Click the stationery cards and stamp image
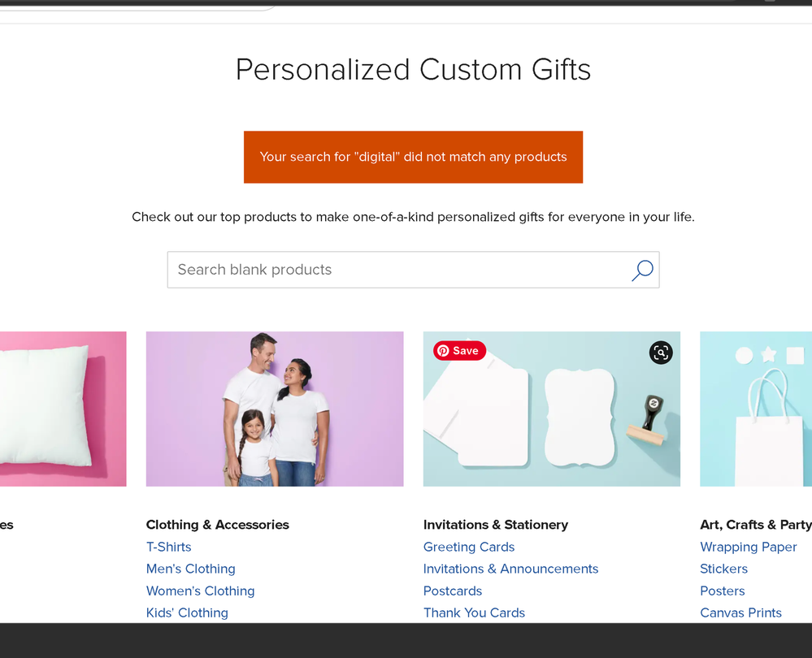 pyautogui.click(x=552, y=409)
